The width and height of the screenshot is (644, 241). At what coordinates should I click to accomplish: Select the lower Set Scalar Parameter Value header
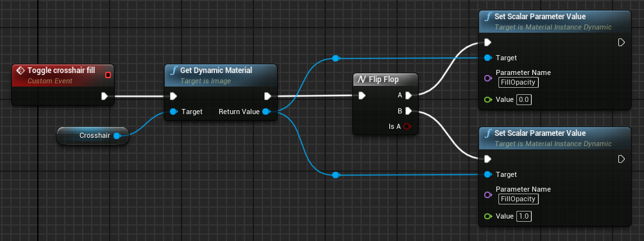point(555,138)
